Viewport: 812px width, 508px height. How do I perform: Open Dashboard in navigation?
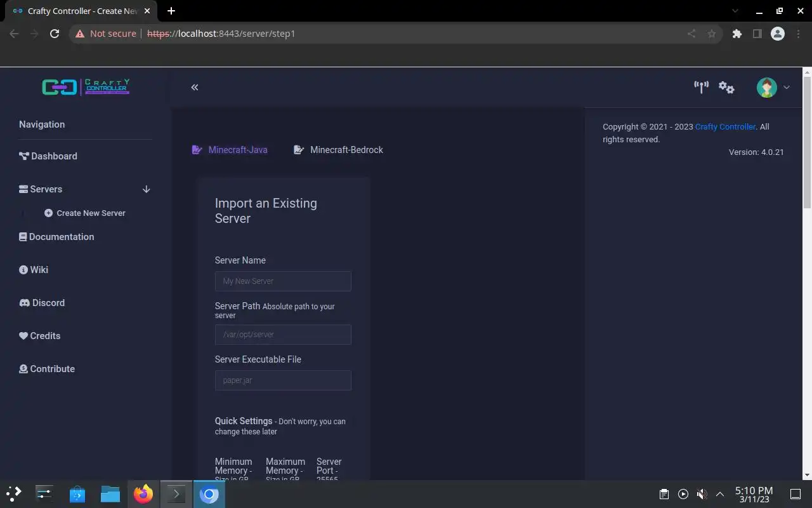click(48, 156)
